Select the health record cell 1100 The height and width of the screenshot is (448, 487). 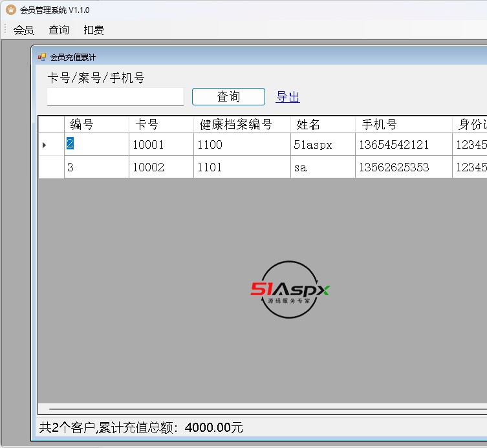[242, 144]
